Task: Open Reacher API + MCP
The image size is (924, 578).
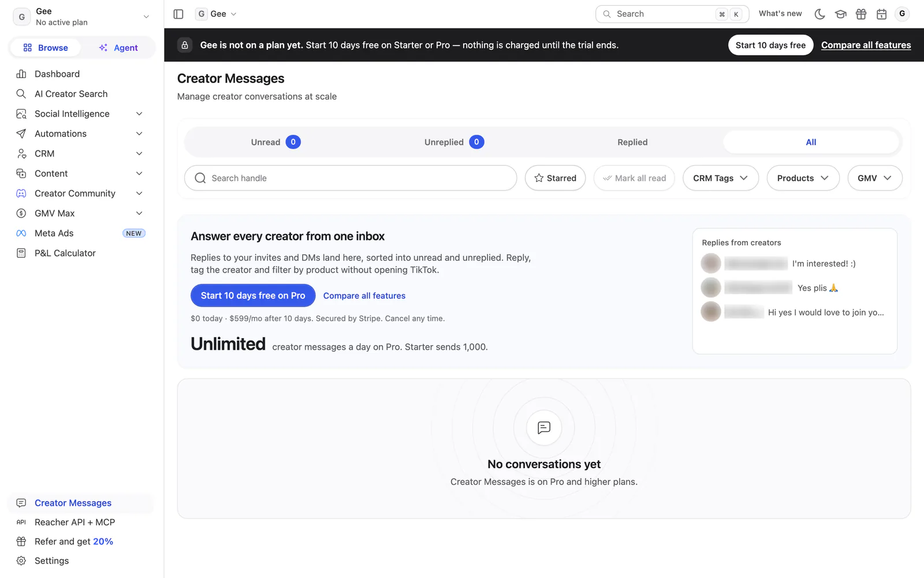Action: 81,522
